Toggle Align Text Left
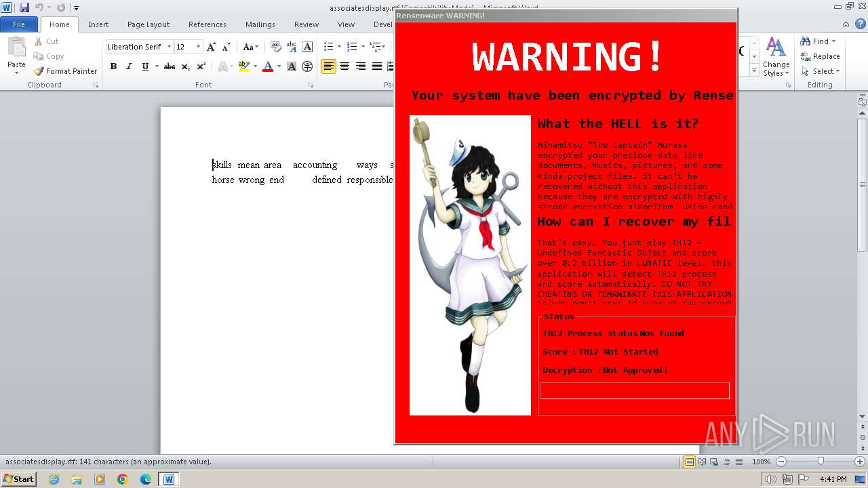The width and height of the screenshot is (868, 488). (328, 66)
